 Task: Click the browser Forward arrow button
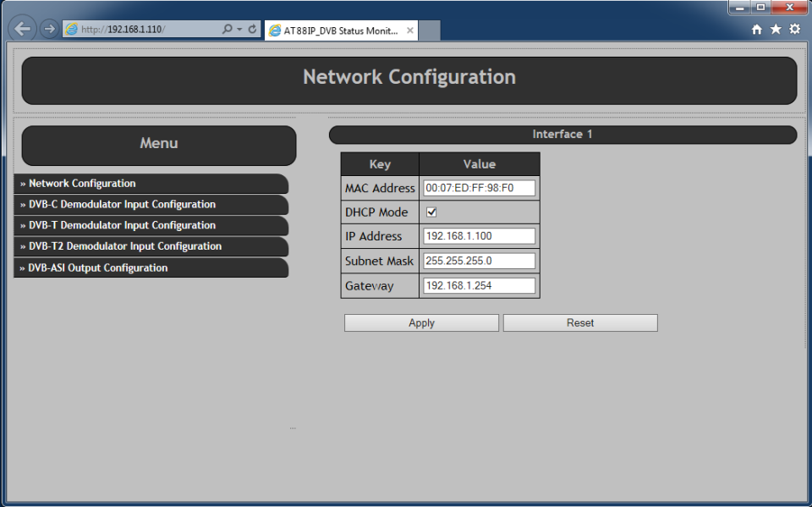50,29
